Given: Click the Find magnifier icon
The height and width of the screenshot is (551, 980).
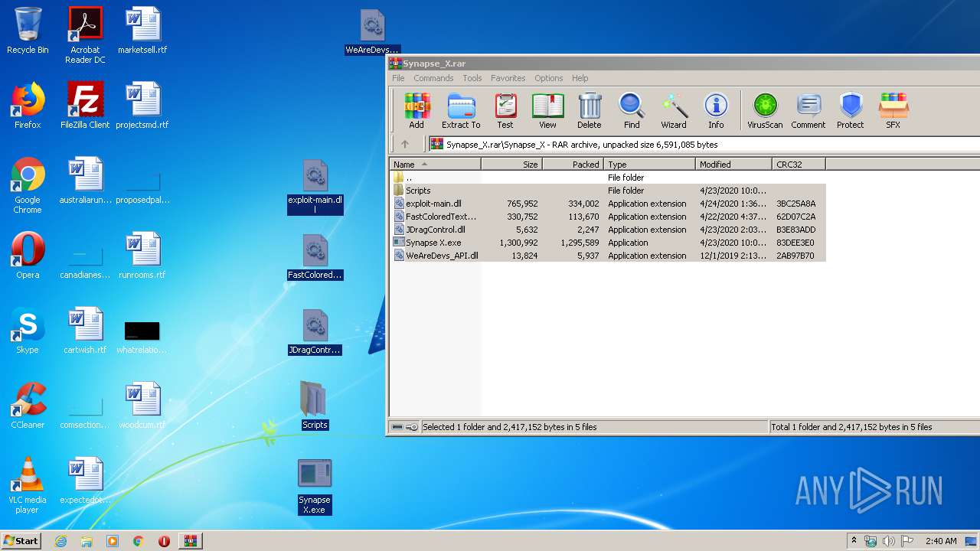Looking at the screenshot, I should point(632,111).
